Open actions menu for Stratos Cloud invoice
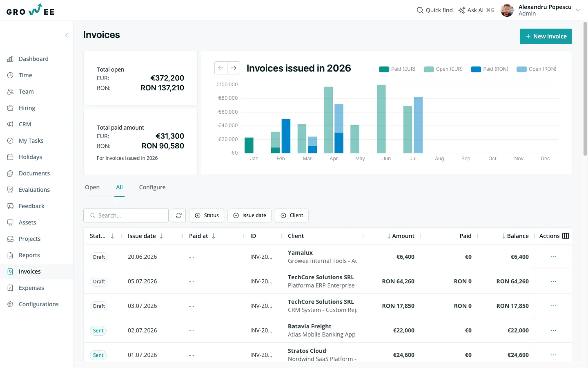588x368 pixels. coord(553,355)
